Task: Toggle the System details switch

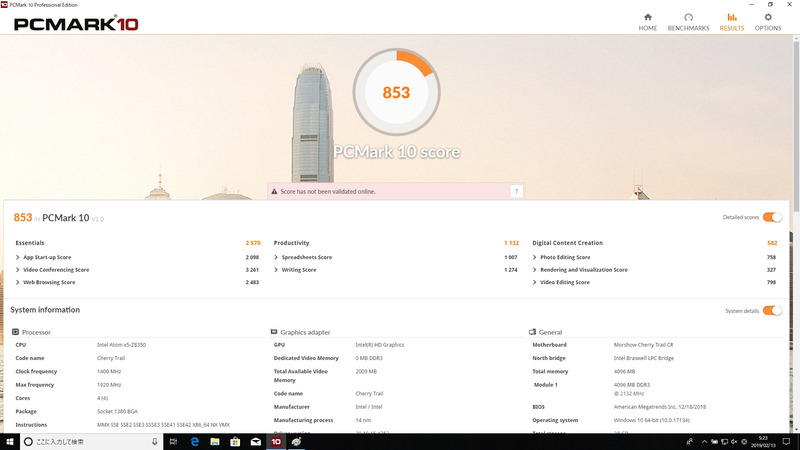Action: [x=772, y=311]
